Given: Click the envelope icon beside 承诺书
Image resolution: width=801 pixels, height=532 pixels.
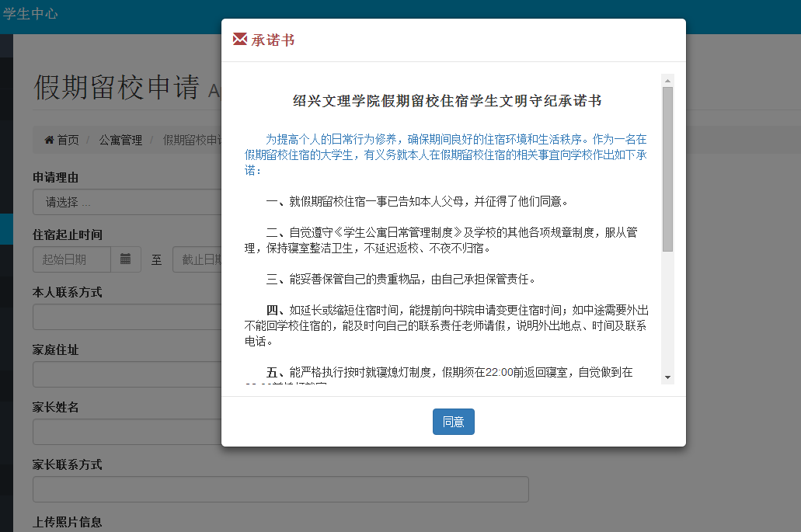Looking at the screenshot, I should click(x=239, y=39).
